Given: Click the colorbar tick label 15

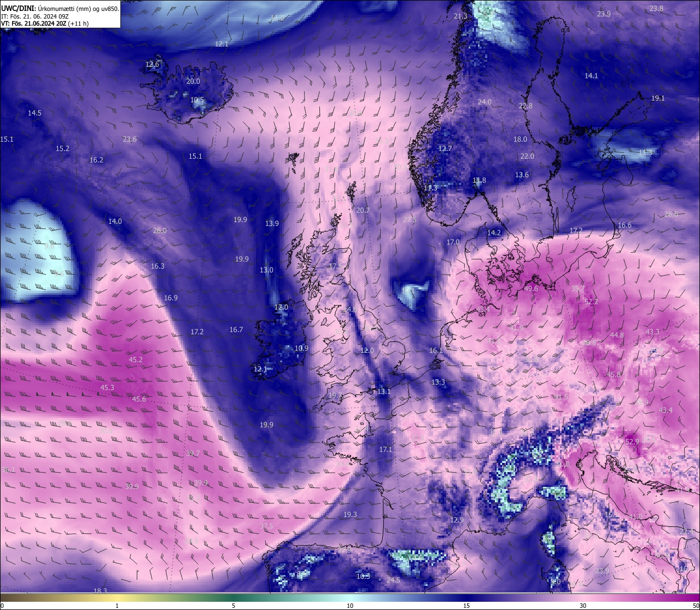Looking at the screenshot, I should click(x=466, y=606).
